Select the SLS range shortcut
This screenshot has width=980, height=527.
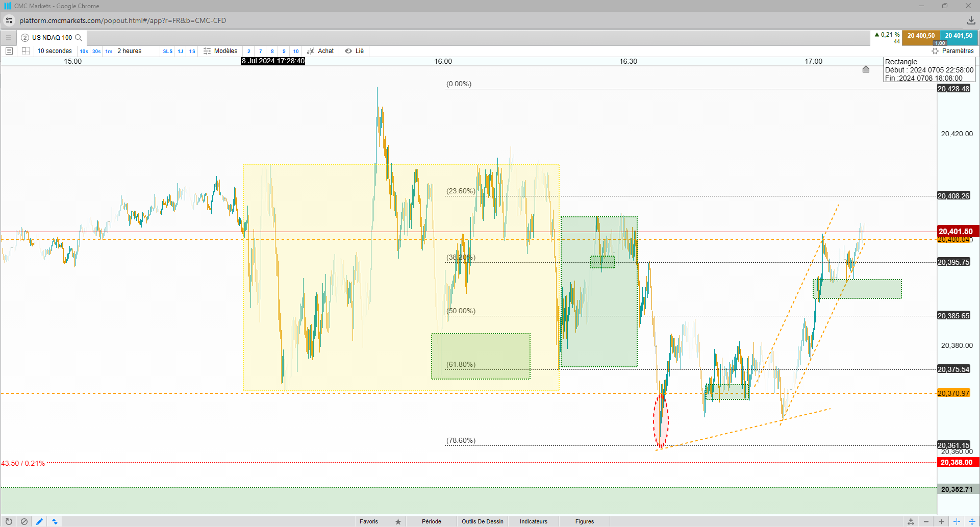tap(167, 51)
